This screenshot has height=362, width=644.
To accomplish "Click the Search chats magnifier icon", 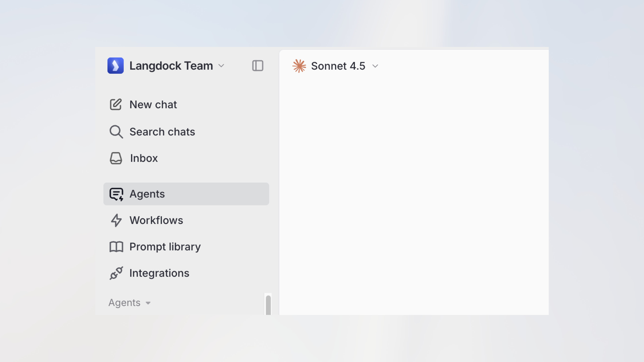I will coord(116,132).
